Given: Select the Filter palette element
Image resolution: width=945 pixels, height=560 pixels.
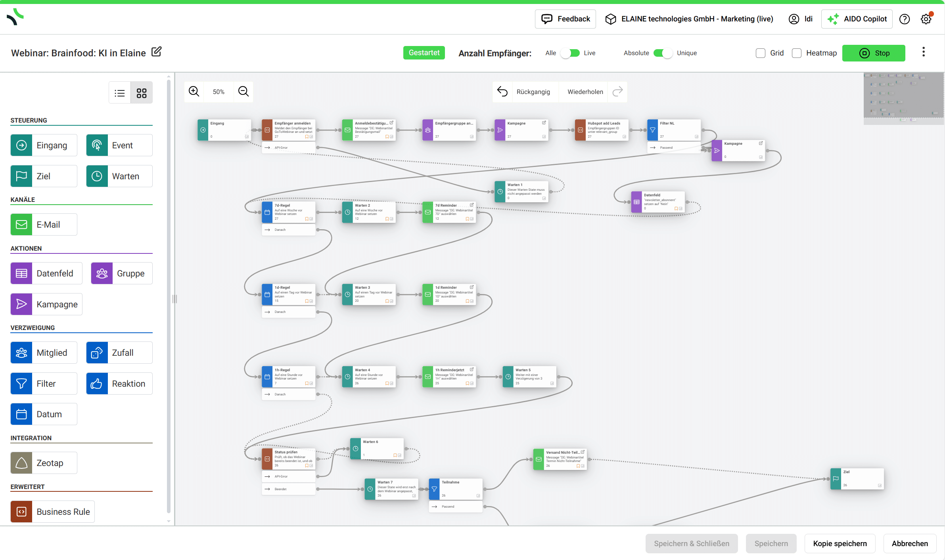Looking at the screenshot, I should pyautogui.click(x=44, y=384).
